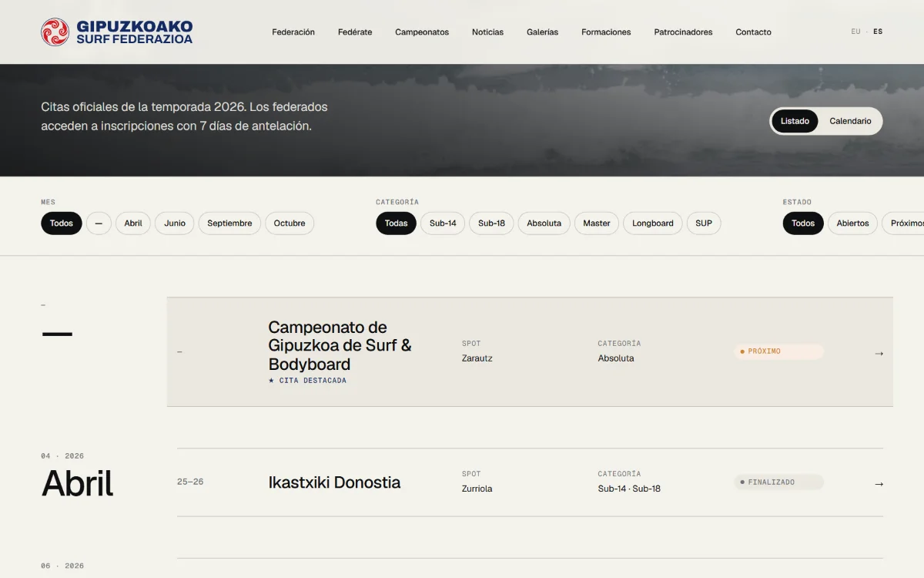Image resolution: width=924 pixels, height=578 pixels.
Task: Select status filter Todos
Action: click(803, 223)
